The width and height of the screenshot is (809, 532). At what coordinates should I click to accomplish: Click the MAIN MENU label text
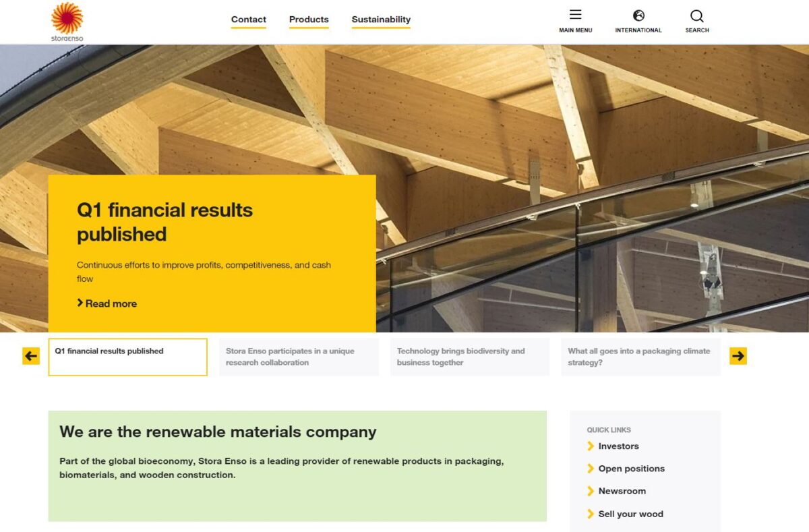[x=576, y=30]
